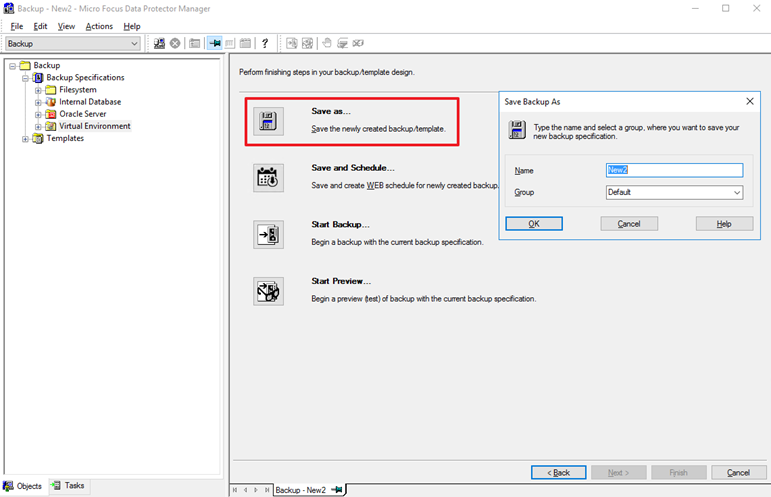771x497 pixels.
Task: Click the Save and Schedule calendar icon
Action: coord(268,177)
